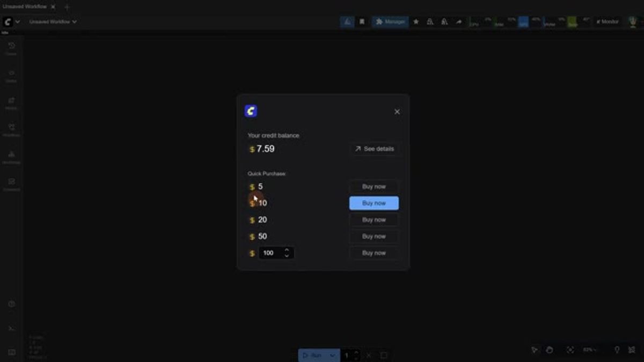
Task: Buy now for the custom 100 amount
Action: pos(374,253)
